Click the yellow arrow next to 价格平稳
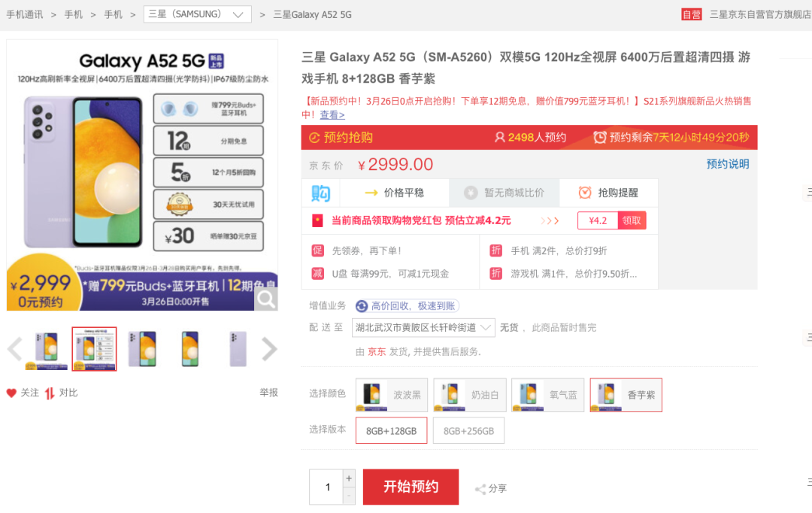The height and width of the screenshot is (513, 812). pos(371,193)
